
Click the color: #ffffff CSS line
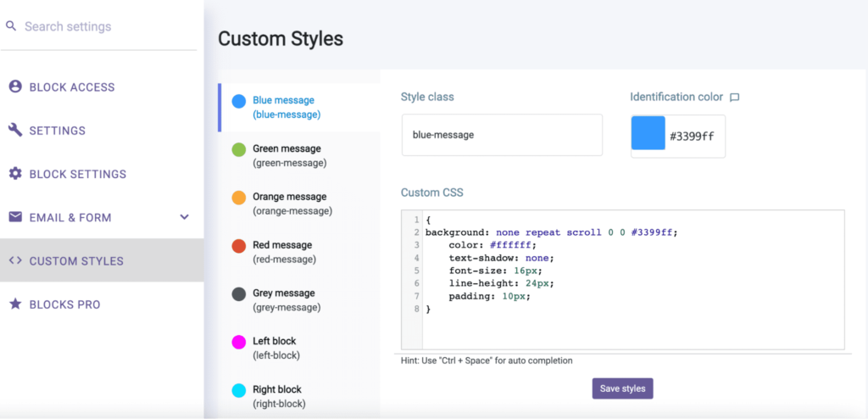click(492, 245)
